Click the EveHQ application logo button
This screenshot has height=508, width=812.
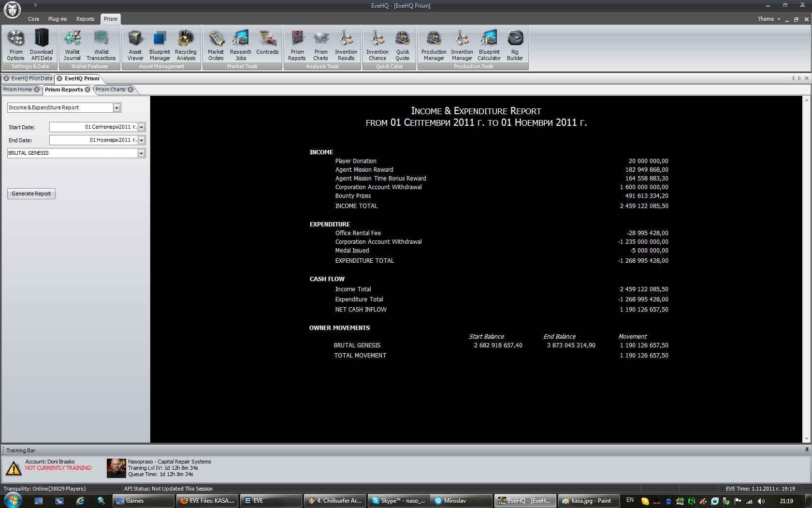coord(12,10)
